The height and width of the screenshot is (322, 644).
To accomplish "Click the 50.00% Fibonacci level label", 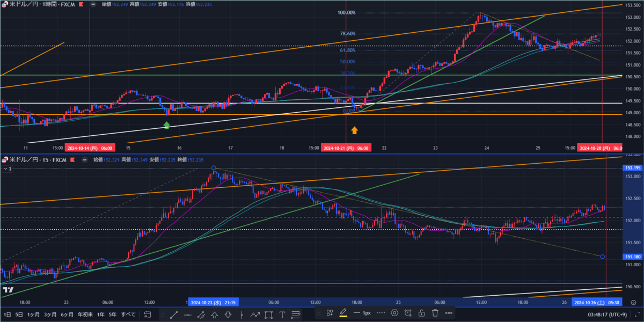I will [x=348, y=62].
